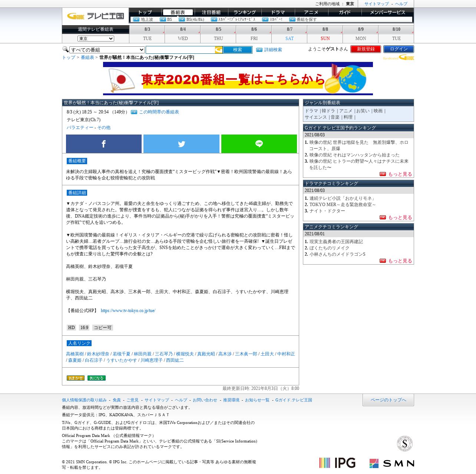Screen dimensions: 476x474
Task: Click the G-Guide テレビ王国 logo
Action: 95,16
